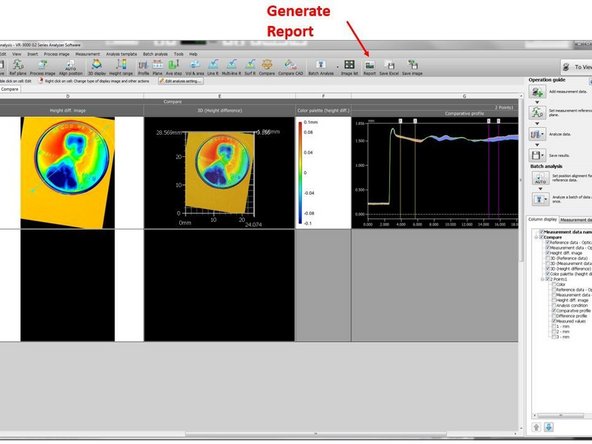
Task: Click the Align position auto icon
Action: tap(71, 67)
